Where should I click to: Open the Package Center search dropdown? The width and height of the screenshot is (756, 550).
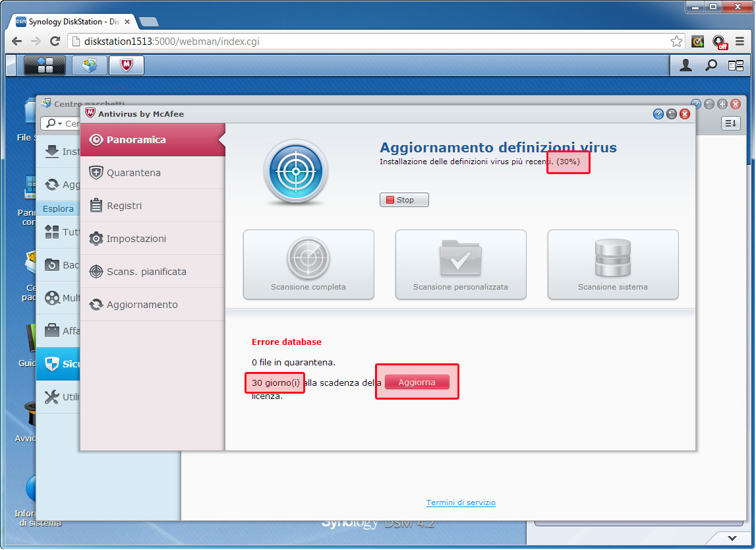click(54, 123)
